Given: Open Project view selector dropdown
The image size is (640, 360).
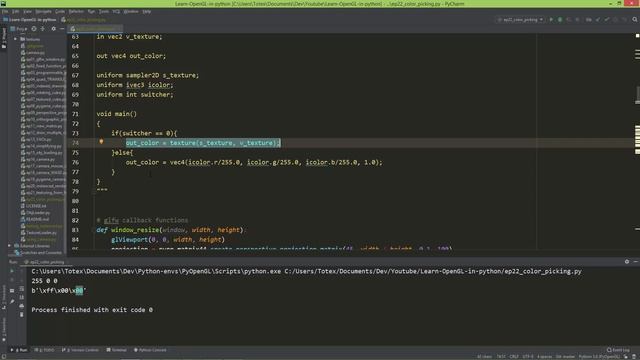Looking at the screenshot, I should [19, 29].
